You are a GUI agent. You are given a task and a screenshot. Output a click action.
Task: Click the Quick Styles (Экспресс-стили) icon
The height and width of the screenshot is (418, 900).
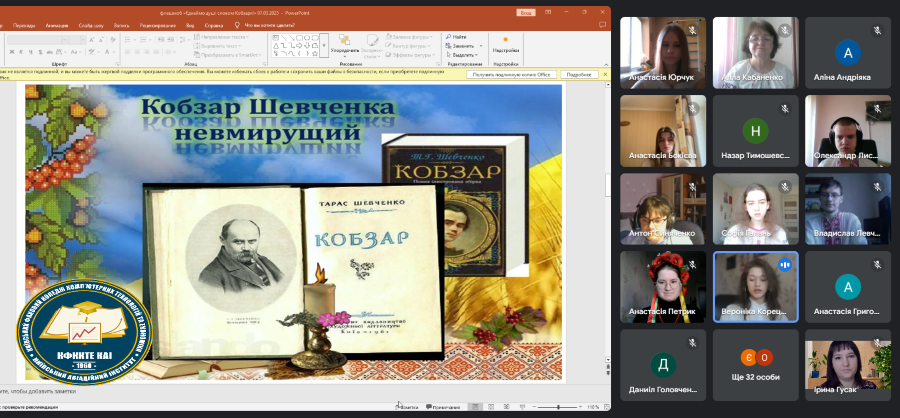[372, 46]
